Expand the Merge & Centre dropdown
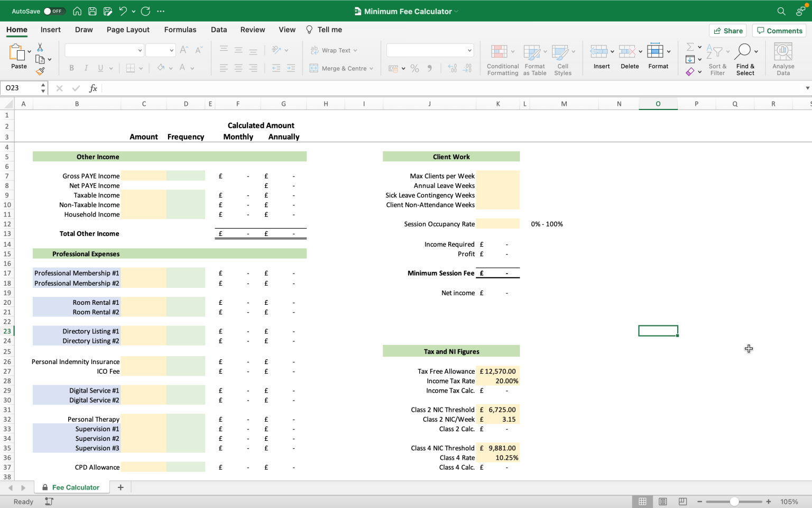Screen dimensions: 812x508 coord(371,68)
